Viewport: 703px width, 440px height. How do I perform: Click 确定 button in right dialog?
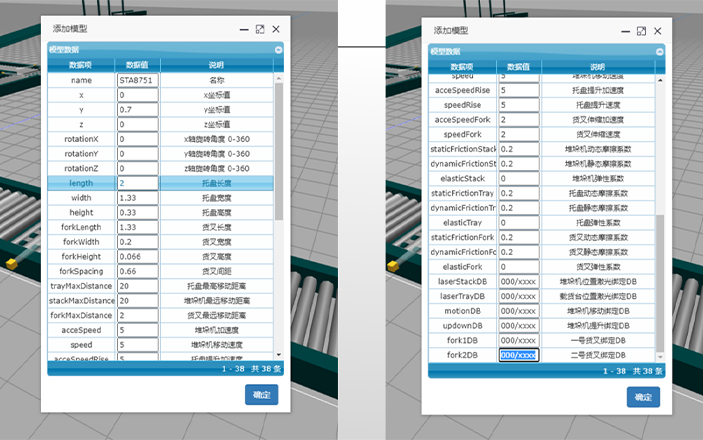(x=643, y=397)
